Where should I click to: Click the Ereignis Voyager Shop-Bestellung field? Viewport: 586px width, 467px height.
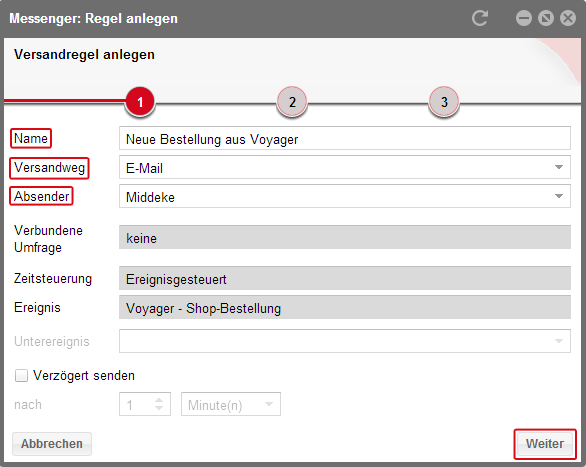coord(345,307)
